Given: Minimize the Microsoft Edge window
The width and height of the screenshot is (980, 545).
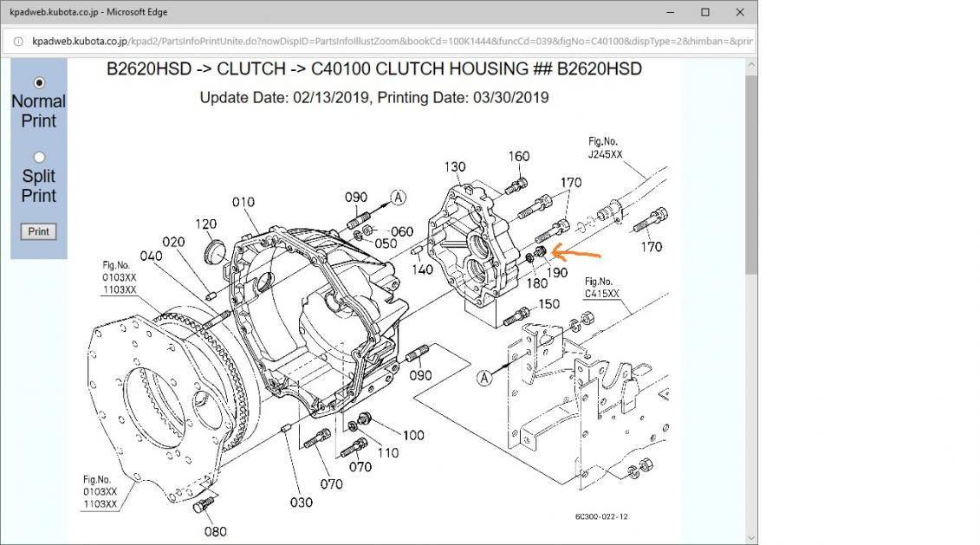Looking at the screenshot, I should pyautogui.click(x=672, y=12).
